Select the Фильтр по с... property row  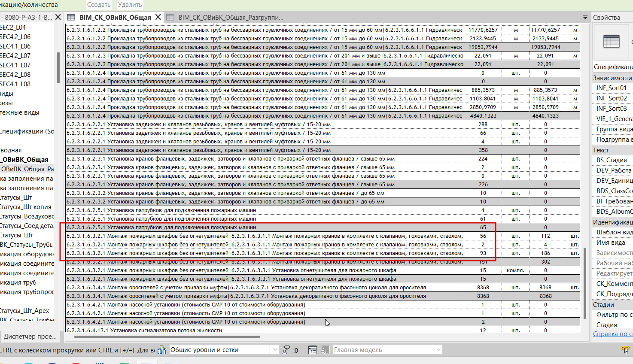pos(613,314)
